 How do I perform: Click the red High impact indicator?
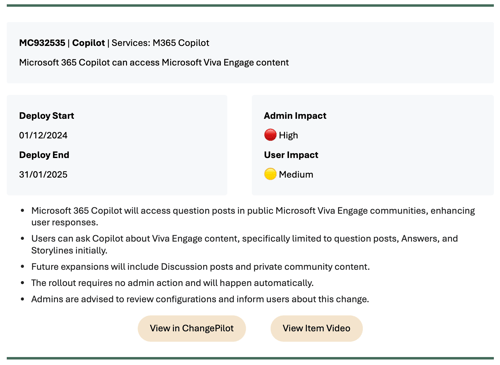[x=270, y=135]
